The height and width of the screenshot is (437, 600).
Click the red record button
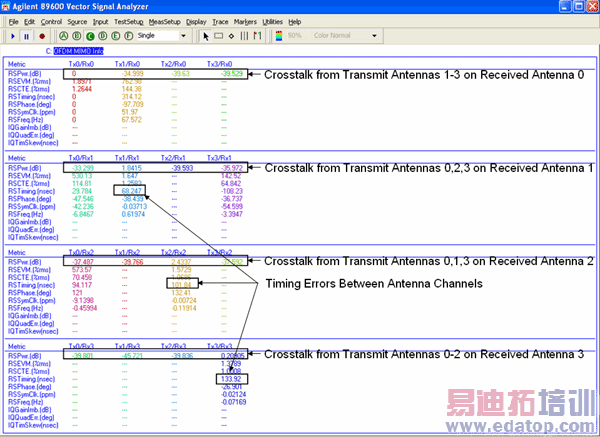point(42,36)
